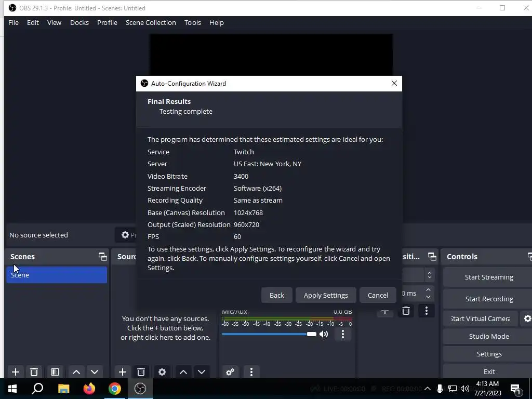Image resolution: width=532 pixels, height=399 pixels.
Task: Open the Docks menu
Action: pos(79,22)
